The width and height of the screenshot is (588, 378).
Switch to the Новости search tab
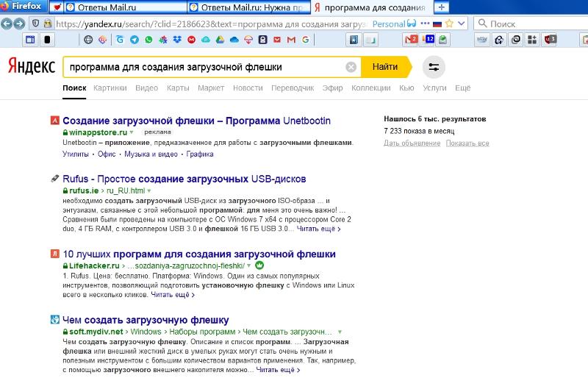248,88
